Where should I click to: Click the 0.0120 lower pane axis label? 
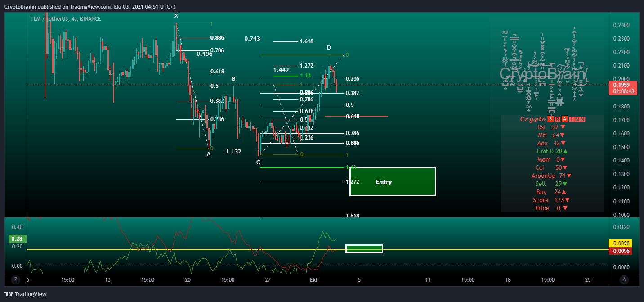(x=621, y=227)
